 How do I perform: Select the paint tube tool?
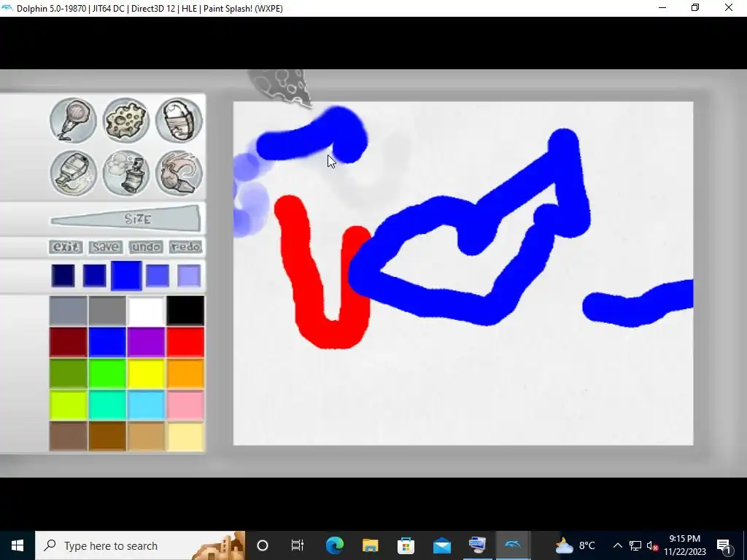[x=73, y=174]
